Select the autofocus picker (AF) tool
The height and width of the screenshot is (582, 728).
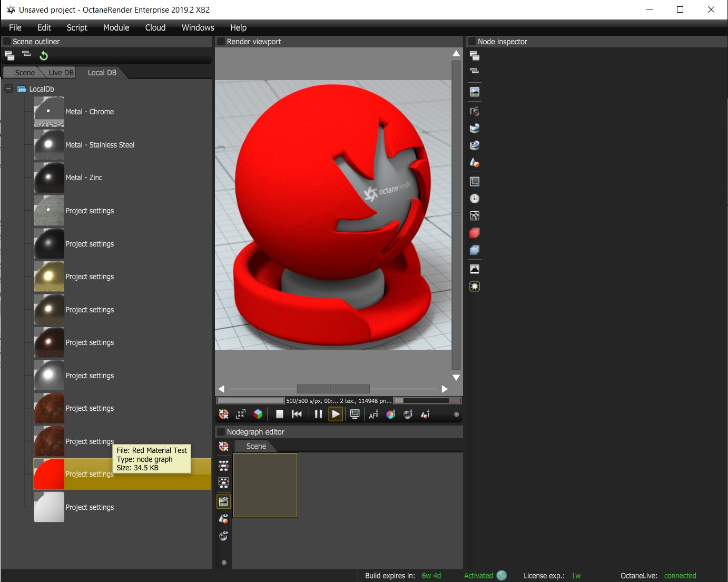[x=373, y=415]
